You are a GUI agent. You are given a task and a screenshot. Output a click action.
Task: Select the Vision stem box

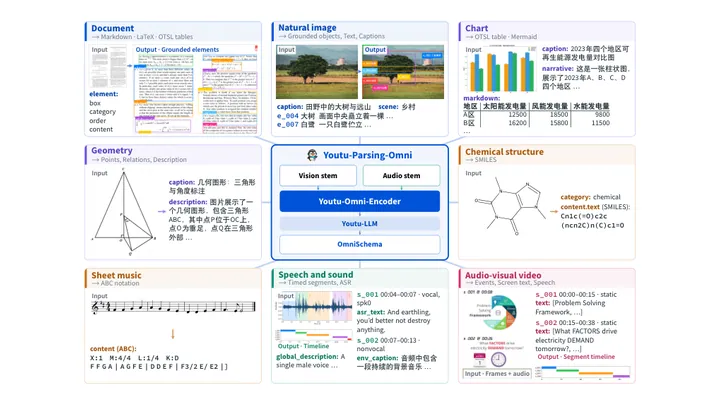point(318,175)
